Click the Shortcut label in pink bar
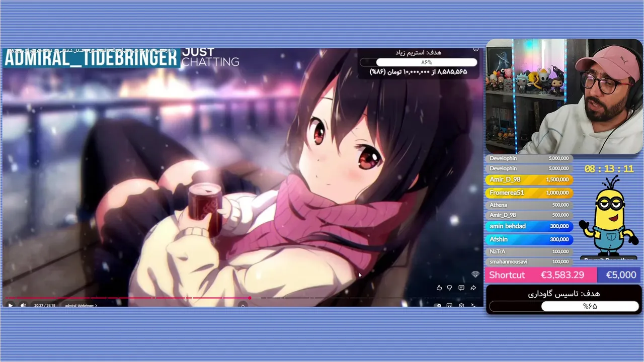The height and width of the screenshot is (362, 644). (x=507, y=275)
